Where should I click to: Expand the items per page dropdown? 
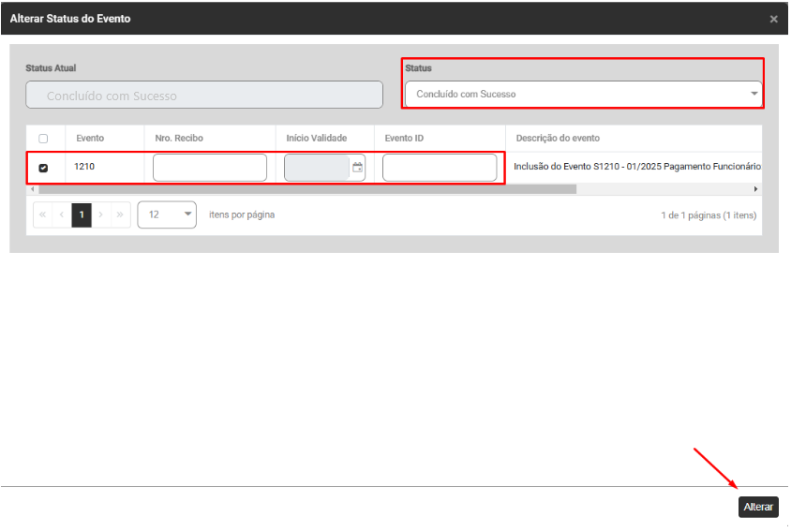pyautogui.click(x=167, y=214)
